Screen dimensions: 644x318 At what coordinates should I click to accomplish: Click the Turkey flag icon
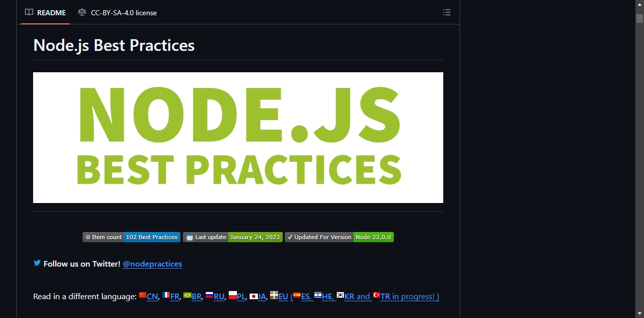pos(377,295)
